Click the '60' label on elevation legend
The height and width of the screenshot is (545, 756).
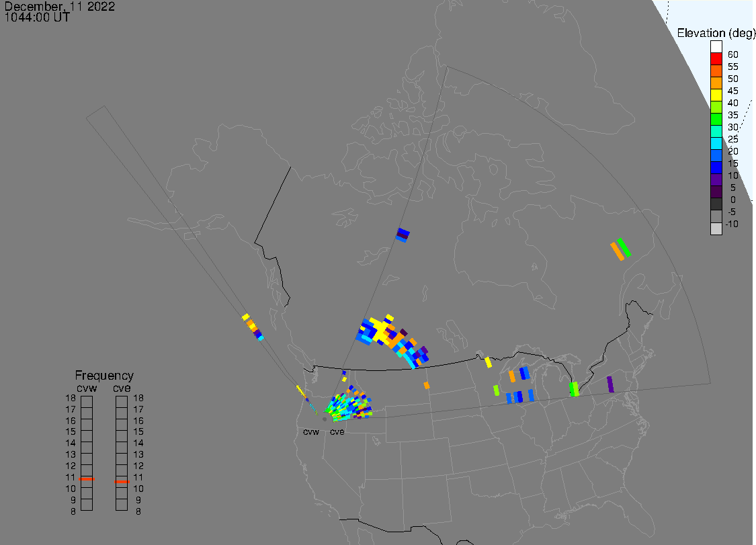tap(733, 54)
